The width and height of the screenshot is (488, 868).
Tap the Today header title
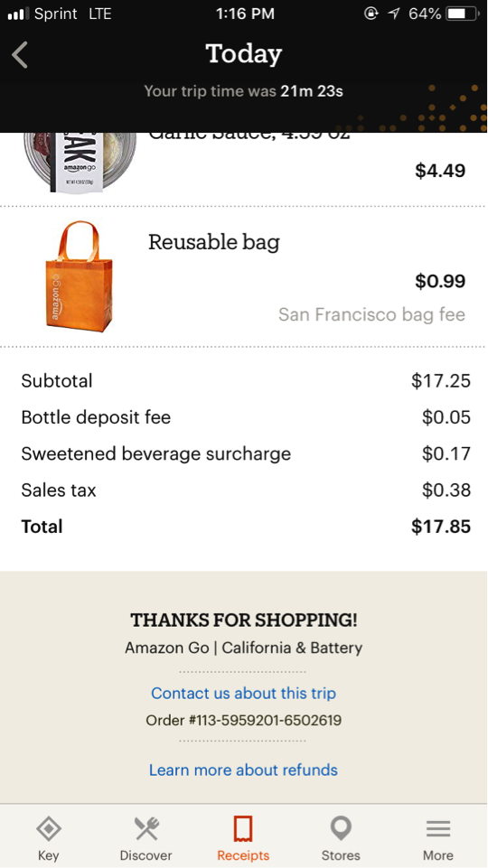point(244,53)
